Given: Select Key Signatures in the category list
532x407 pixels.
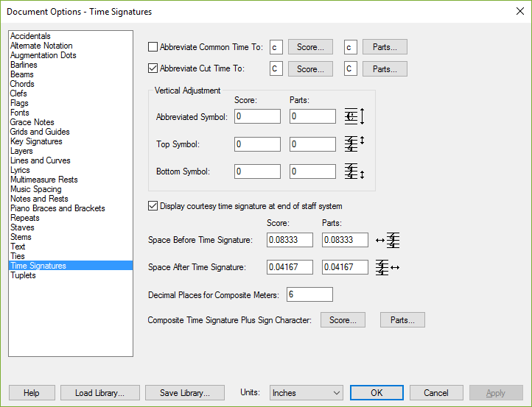Looking at the screenshot, I should coord(36,141).
